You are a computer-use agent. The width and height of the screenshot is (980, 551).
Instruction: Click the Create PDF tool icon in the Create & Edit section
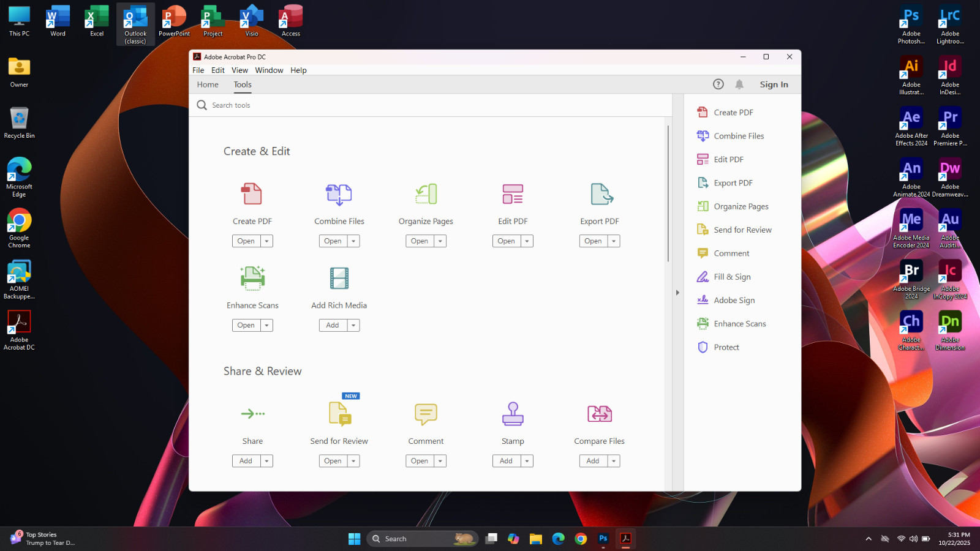pyautogui.click(x=252, y=194)
